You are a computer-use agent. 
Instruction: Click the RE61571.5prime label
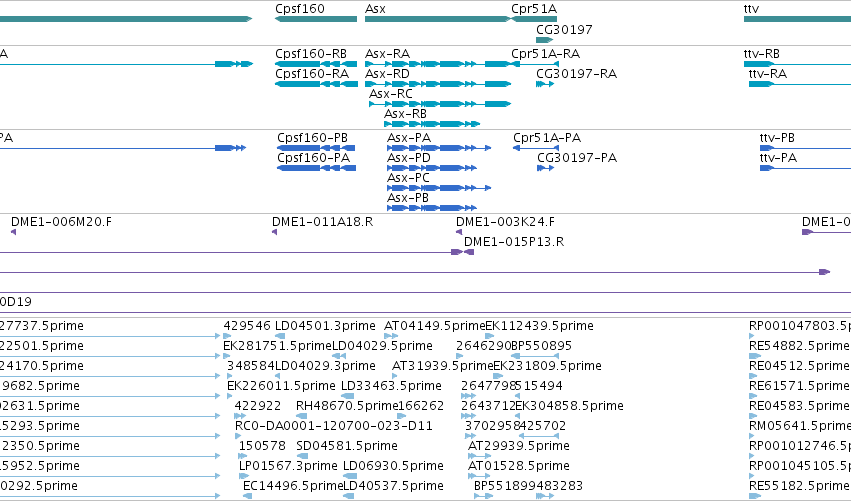pyautogui.click(x=799, y=386)
